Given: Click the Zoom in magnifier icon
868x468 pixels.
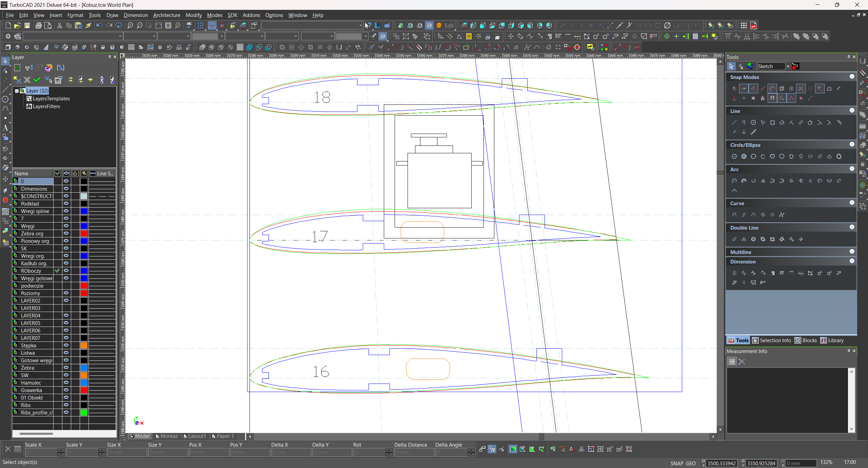Looking at the screenshot, I should pos(130,25).
